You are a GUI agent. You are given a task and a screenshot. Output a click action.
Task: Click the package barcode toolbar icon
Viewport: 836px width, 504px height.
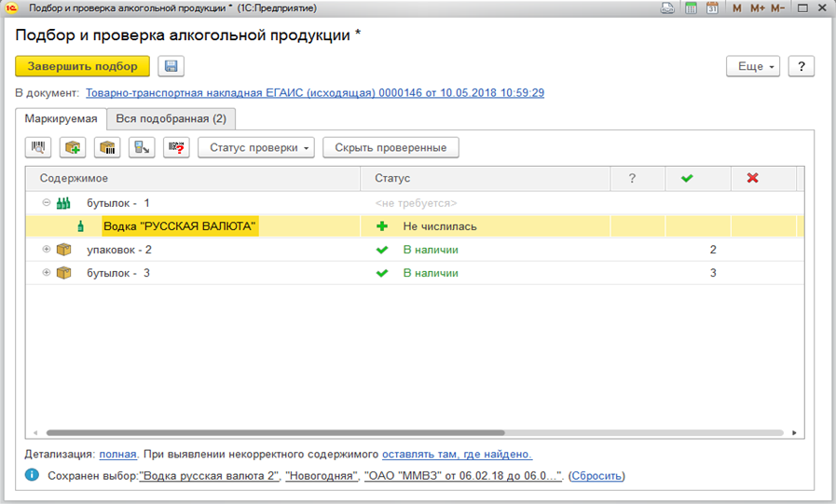point(107,147)
